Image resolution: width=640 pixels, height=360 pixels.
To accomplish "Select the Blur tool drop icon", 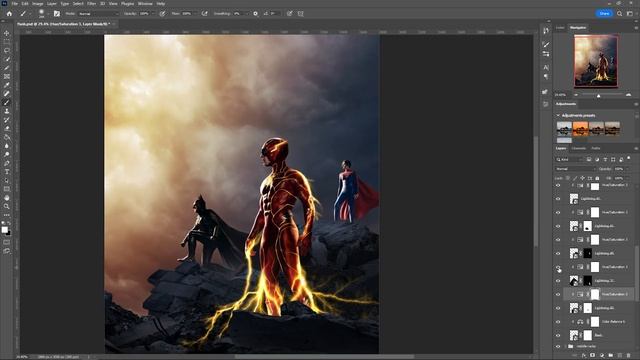I will (7, 146).
